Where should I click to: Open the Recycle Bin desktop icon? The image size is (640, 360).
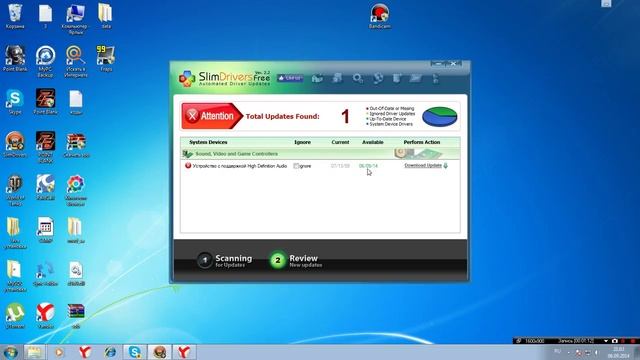pyautogui.click(x=15, y=16)
